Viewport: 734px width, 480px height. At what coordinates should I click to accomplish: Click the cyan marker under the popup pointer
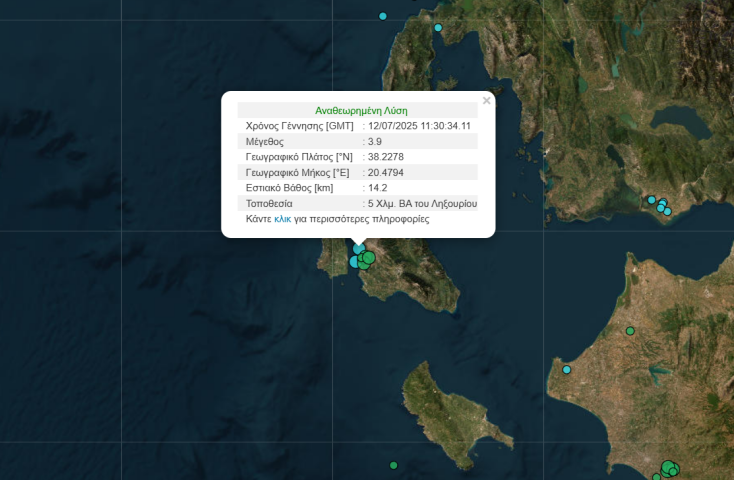point(359,249)
